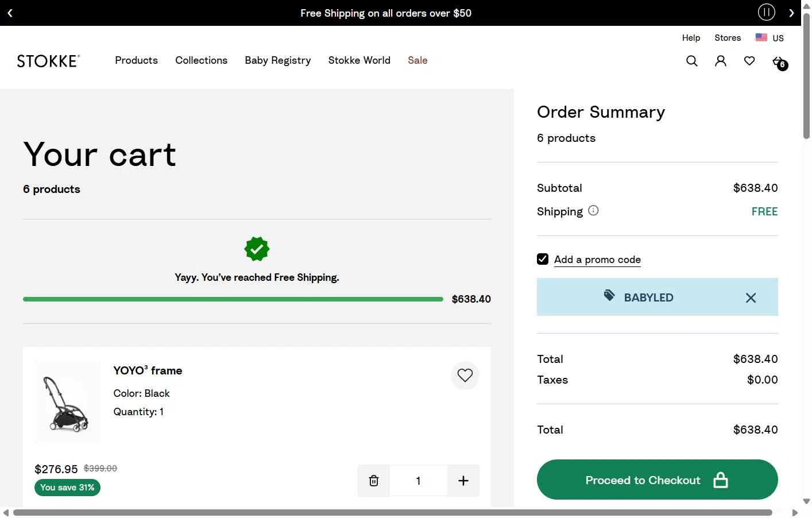Click the You save 31% badge

click(x=67, y=488)
